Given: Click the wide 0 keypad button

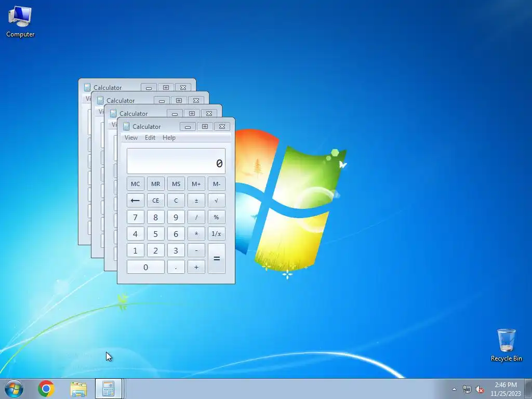Looking at the screenshot, I should [145, 267].
